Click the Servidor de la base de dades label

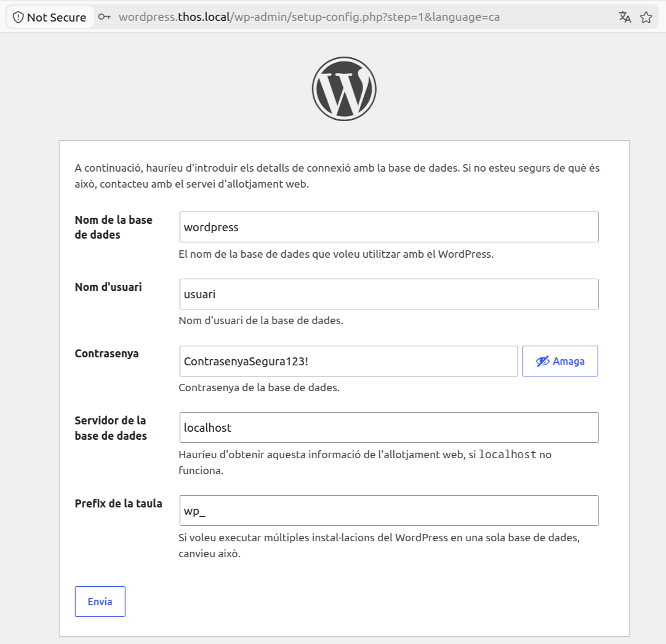tap(111, 428)
